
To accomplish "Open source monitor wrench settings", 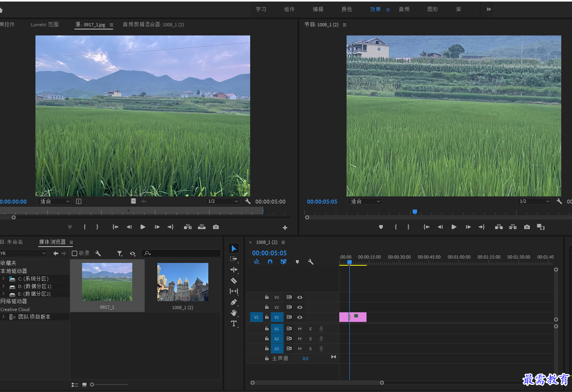I will coord(248,202).
